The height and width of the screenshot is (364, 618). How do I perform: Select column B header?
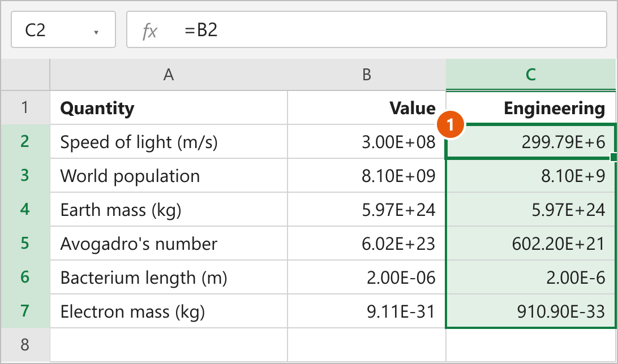point(367,75)
